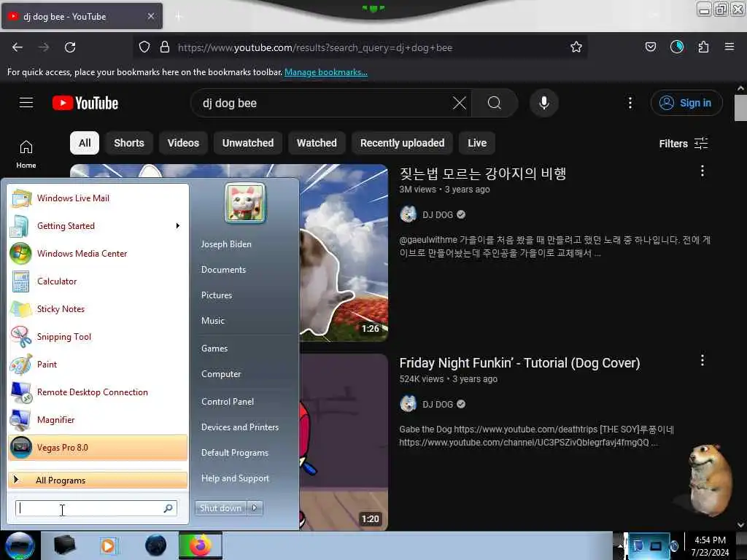This screenshot has height=560, width=747.
Task: Open the dark globe taskbar icon
Action: (156, 545)
